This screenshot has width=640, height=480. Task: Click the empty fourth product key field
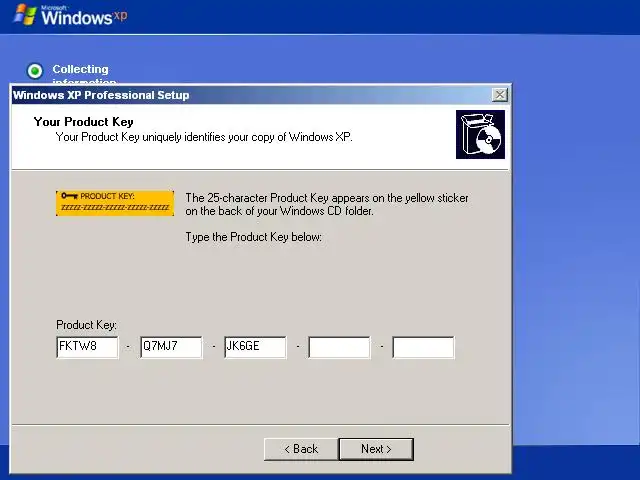[x=340, y=347]
